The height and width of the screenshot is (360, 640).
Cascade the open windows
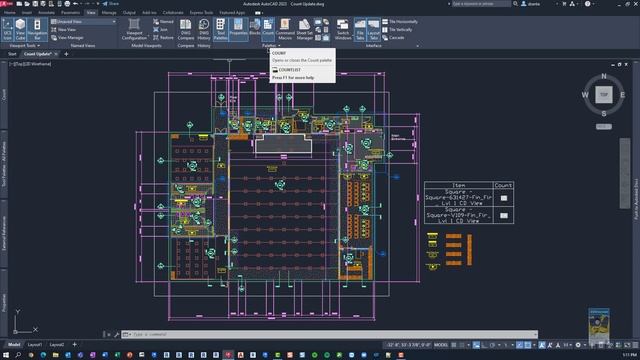click(393, 38)
